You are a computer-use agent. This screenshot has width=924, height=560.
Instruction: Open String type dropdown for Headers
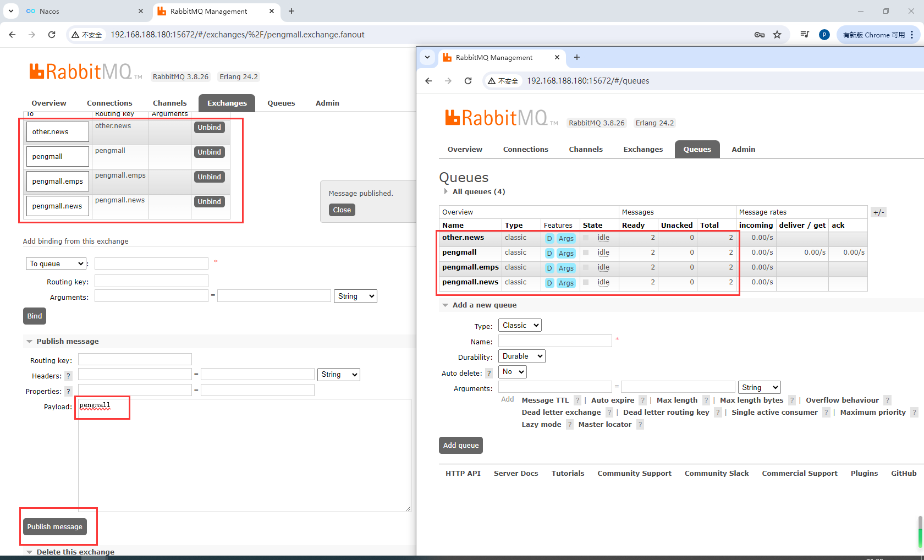339,374
